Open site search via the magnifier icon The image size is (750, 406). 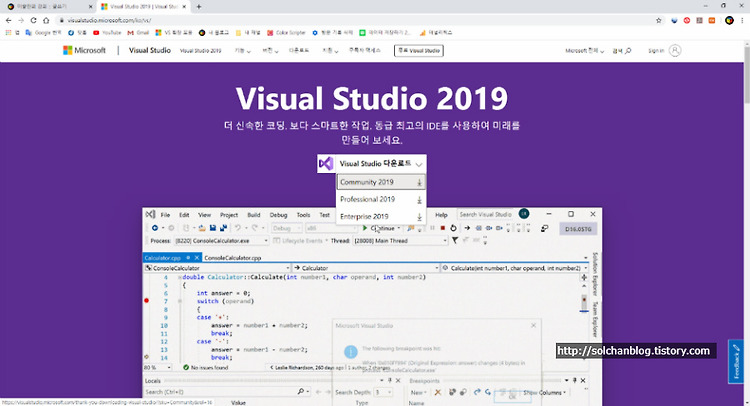click(628, 51)
